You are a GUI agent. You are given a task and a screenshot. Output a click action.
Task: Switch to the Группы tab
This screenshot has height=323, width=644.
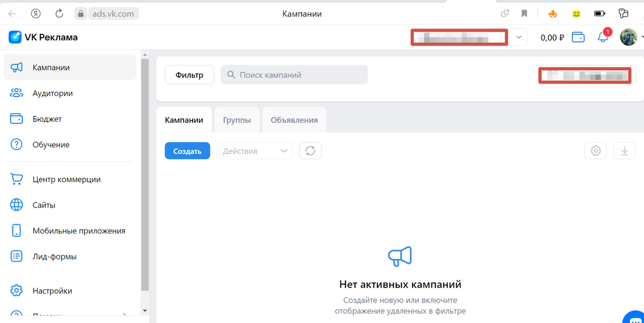click(237, 120)
